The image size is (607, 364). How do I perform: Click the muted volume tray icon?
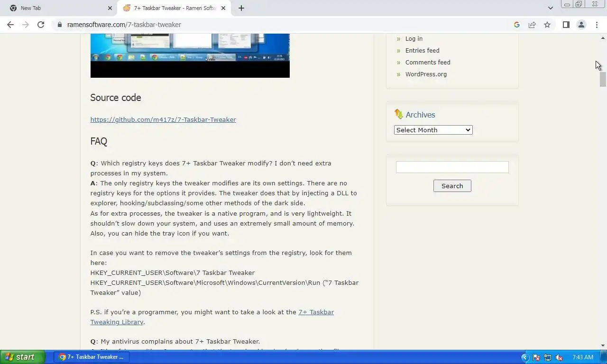[x=559, y=357]
